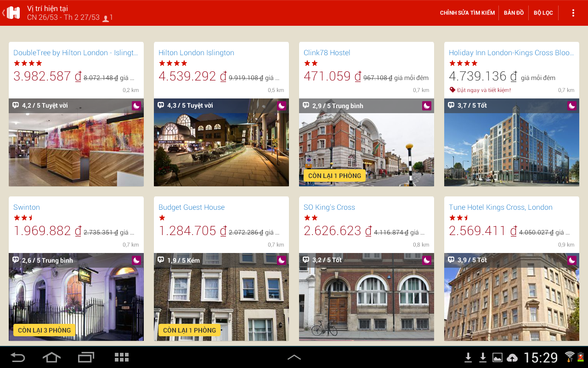Screen dimensions: 588x368
Task: Tap moon night icon on Holiday Inn photo
Action: (572, 106)
